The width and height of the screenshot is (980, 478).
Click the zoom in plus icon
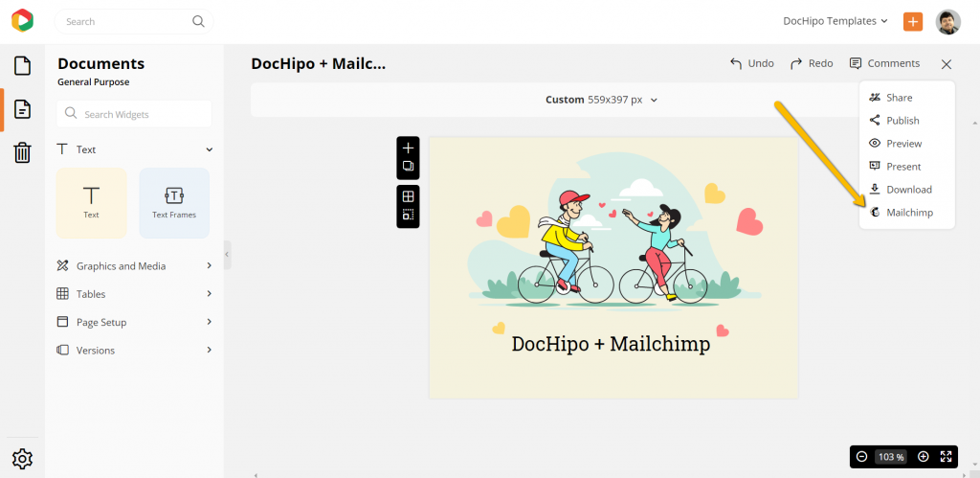[924, 457]
